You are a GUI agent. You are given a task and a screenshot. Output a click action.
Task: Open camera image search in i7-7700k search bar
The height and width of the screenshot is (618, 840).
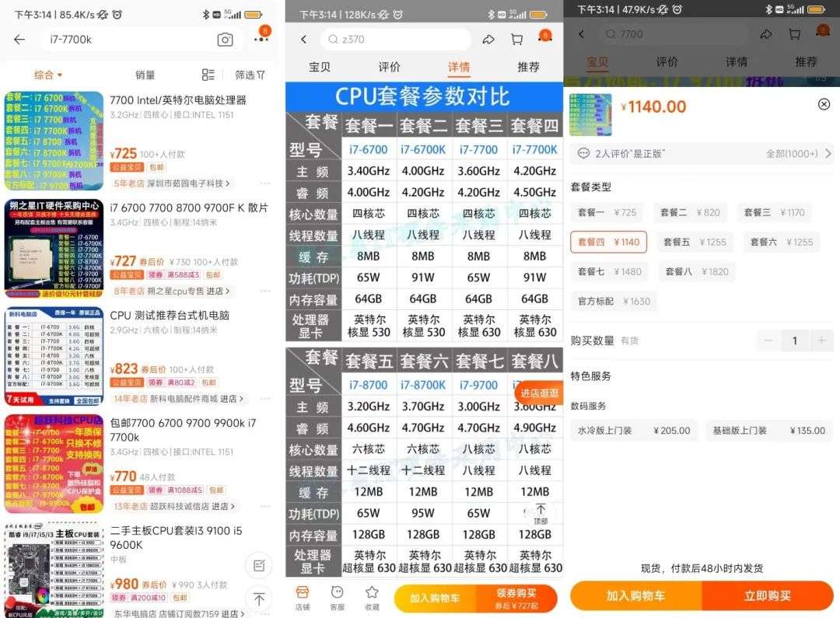[x=225, y=40]
